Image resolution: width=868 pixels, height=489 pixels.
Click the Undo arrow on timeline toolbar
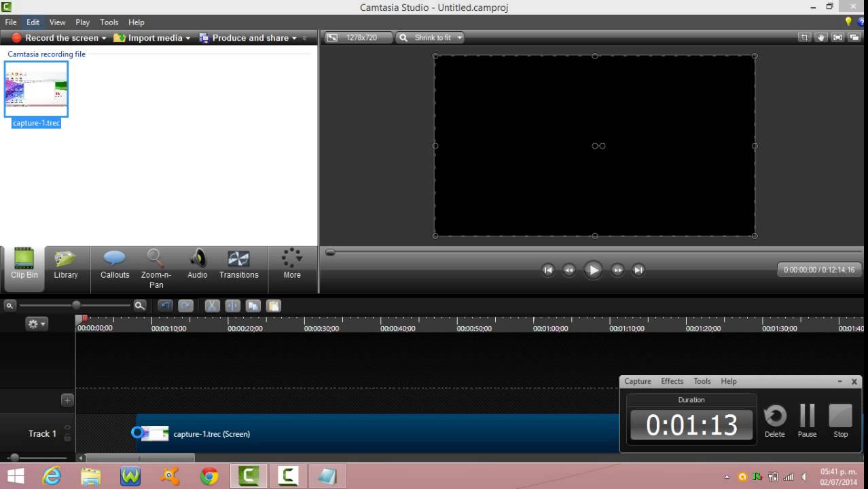165,306
